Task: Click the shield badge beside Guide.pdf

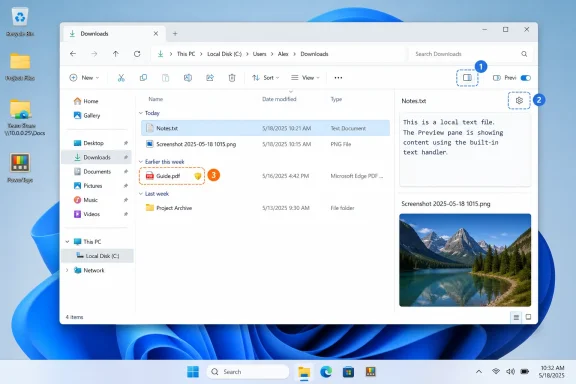Action: (198, 176)
